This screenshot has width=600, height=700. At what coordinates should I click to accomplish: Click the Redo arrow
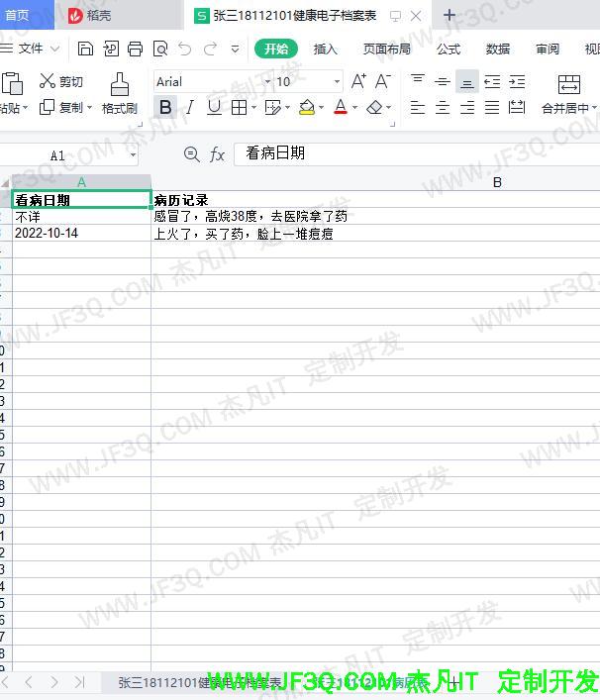[210, 49]
